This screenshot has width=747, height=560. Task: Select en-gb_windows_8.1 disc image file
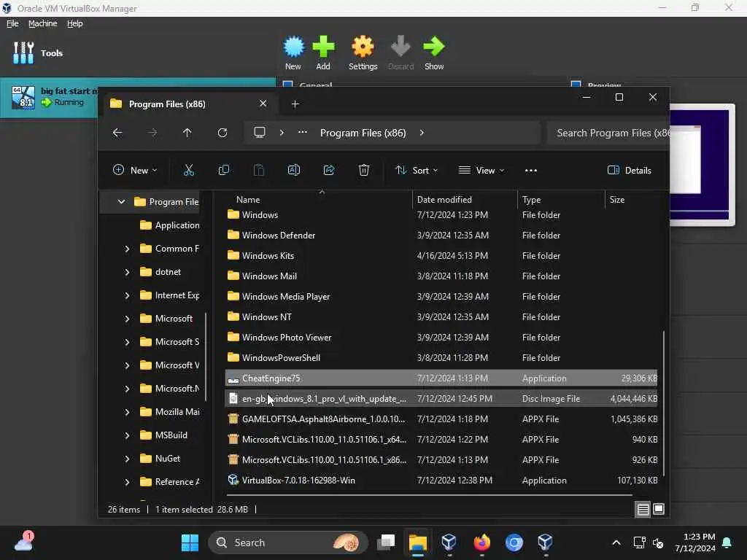coord(441,399)
